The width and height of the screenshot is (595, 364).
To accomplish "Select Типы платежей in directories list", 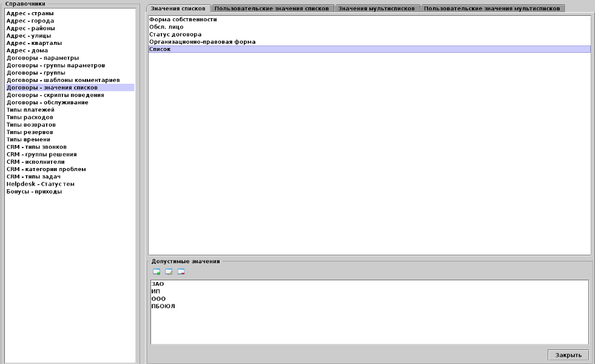I will [x=30, y=110].
